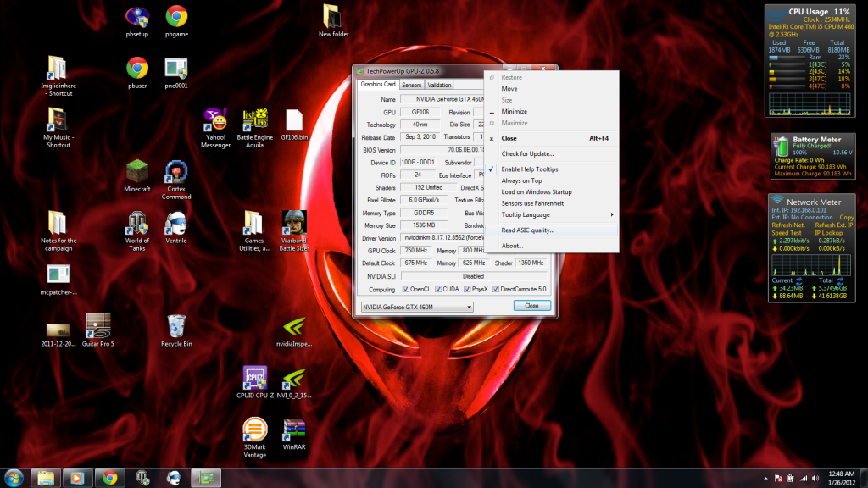Image resolution: width=868 pixels, height=488 pixels.
Task: Open the nvidiaInspector desktop icon
Action: pyautogui.click(x=294, y=331)
